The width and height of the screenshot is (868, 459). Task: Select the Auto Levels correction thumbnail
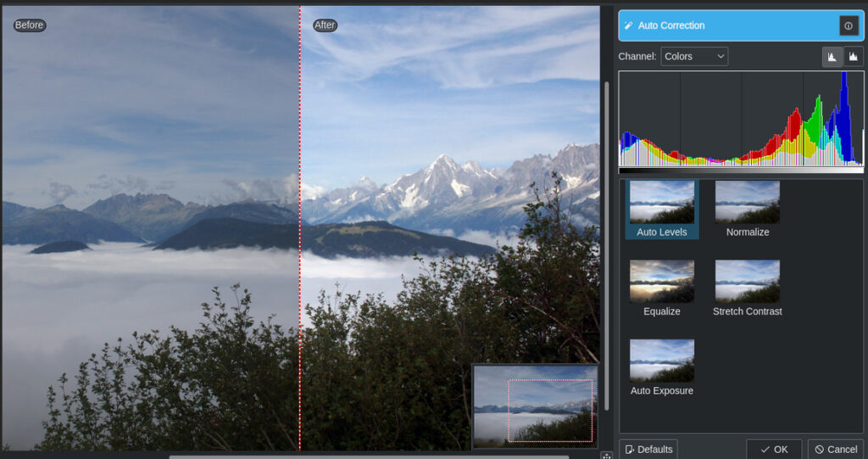click(662, 210)
